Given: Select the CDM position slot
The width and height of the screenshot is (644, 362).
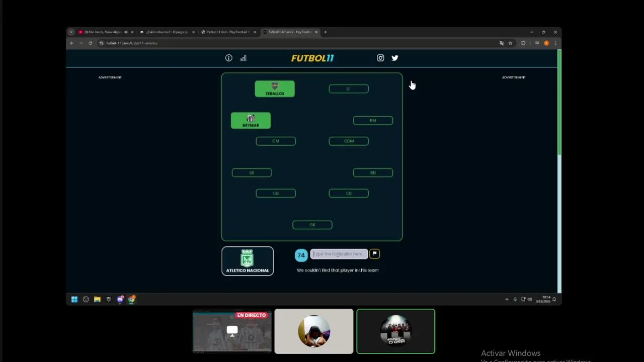Looking at the screenshot, I should [349, 141].
